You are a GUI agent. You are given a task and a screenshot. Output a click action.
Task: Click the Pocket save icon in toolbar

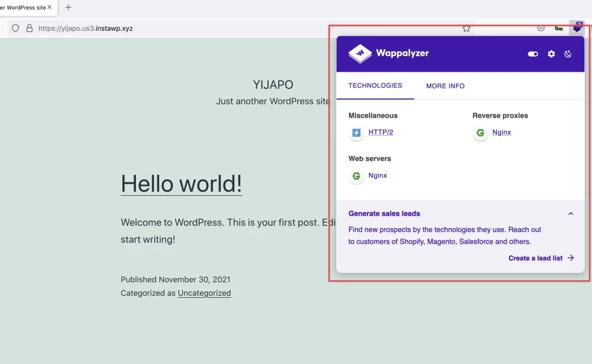[x=541, y=28]
